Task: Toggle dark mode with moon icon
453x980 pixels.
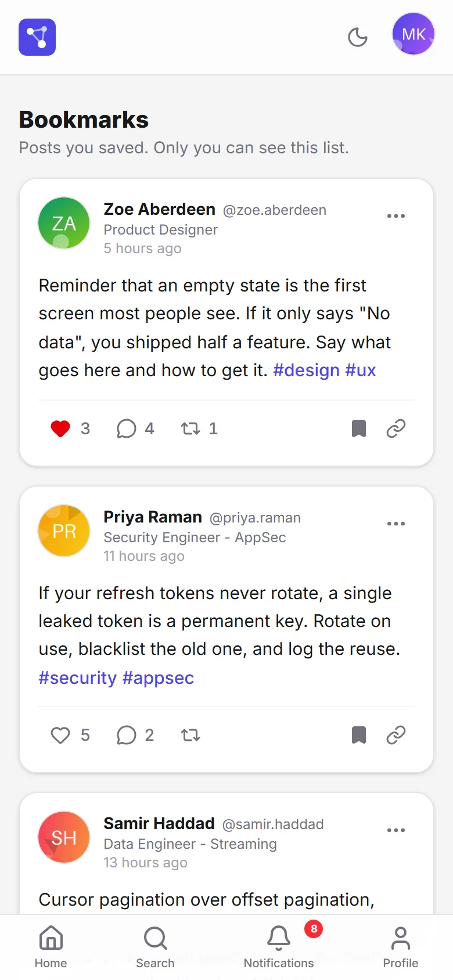Action: click(x=358, y=37)
